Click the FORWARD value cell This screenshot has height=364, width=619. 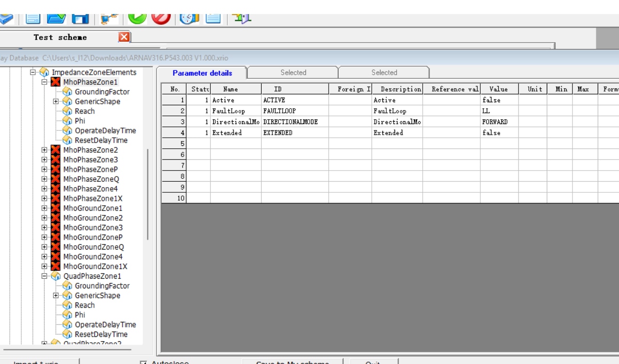point(499,122)
